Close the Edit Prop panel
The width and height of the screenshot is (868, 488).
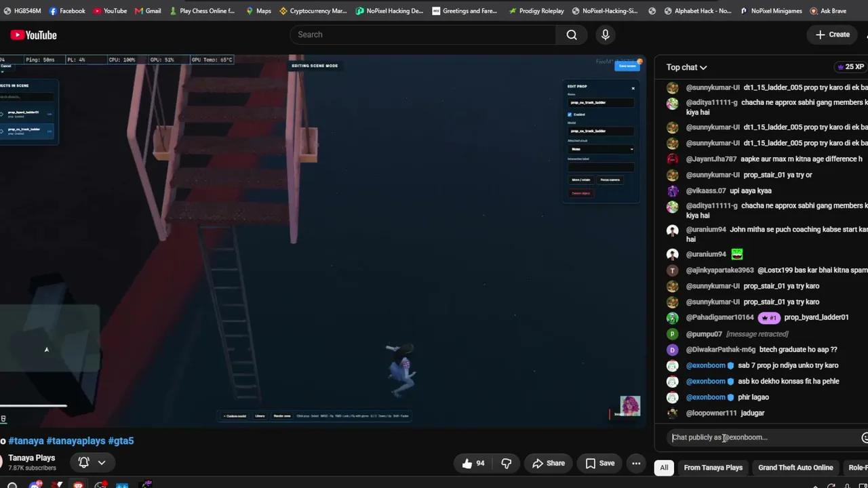click(x=633, y=88)
